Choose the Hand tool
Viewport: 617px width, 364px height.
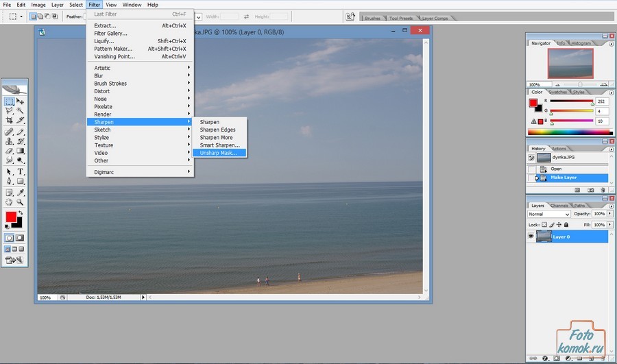tap(10, 202)
